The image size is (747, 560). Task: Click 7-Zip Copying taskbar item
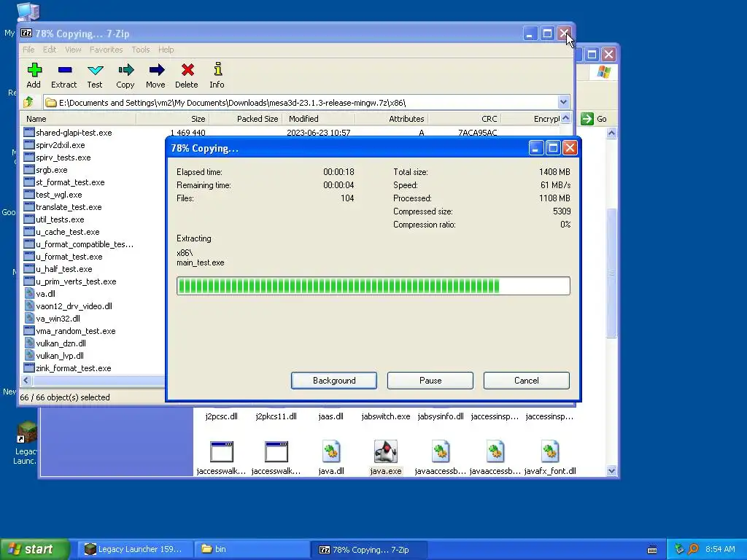(x=368, y=549)
